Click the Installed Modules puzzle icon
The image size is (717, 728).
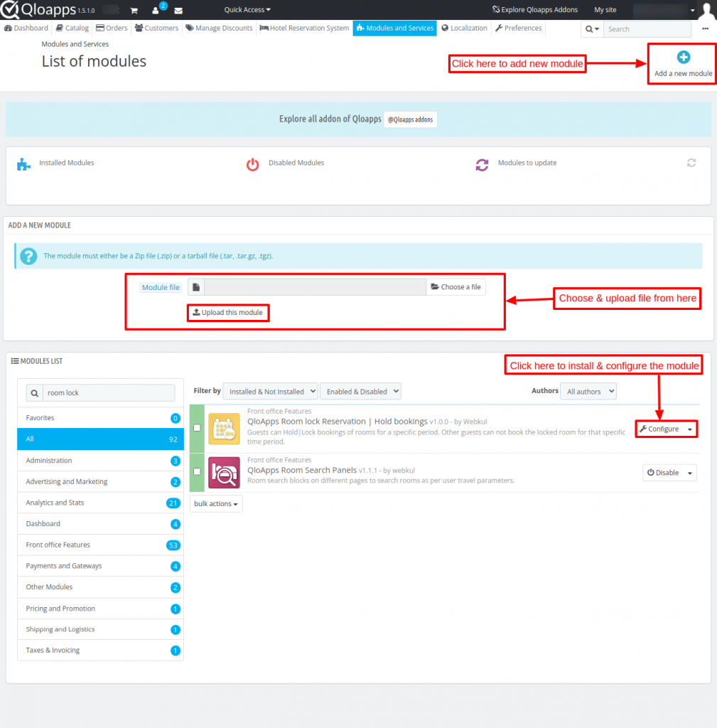pos(23,164)
